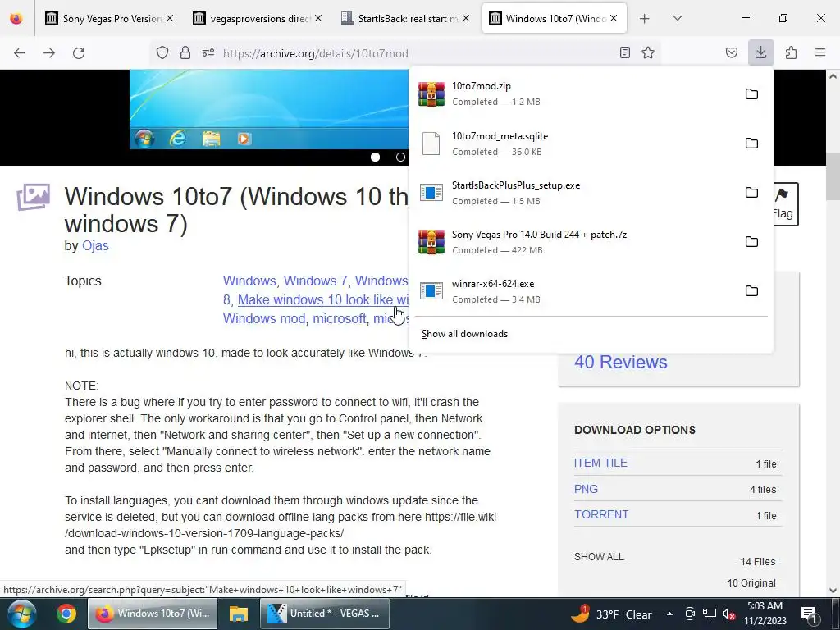840x630 pixels.
Task: Open the Windows Start orb
Action: tap(21, 614)
